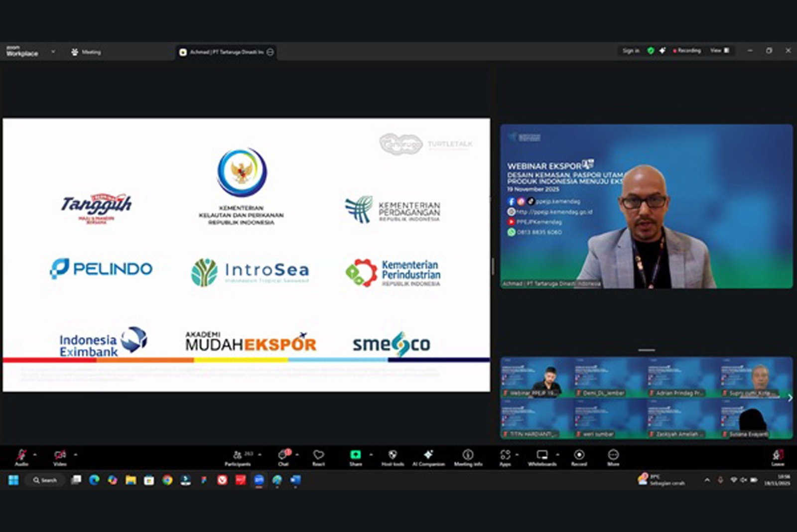Select the Webinar PPEJP participant thumbnail
The width and height of the screenshot is (797, 532).
click(536, 378)
